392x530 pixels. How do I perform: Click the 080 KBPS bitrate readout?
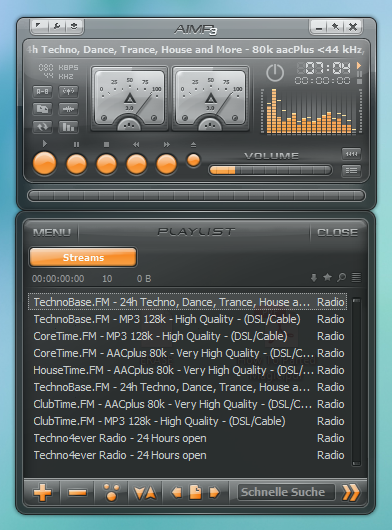click(58, 68)
